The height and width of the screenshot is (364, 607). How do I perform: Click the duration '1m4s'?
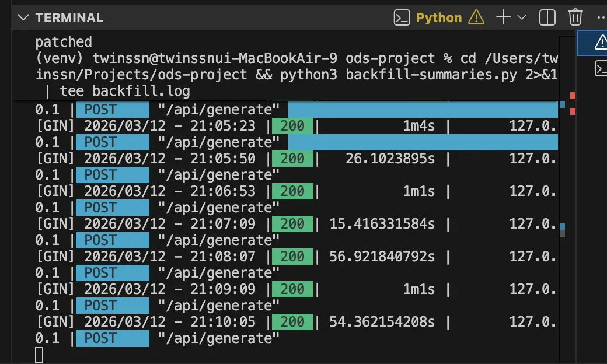point(419,126)
